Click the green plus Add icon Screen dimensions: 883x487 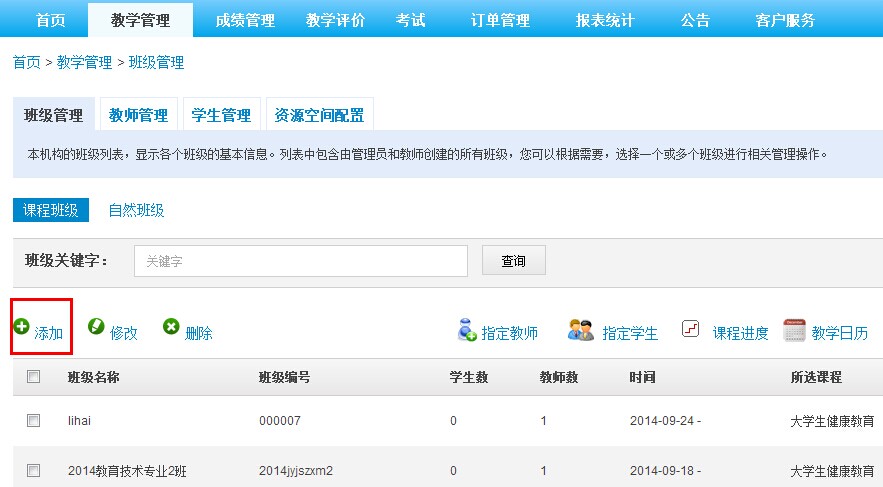point(21,326)
